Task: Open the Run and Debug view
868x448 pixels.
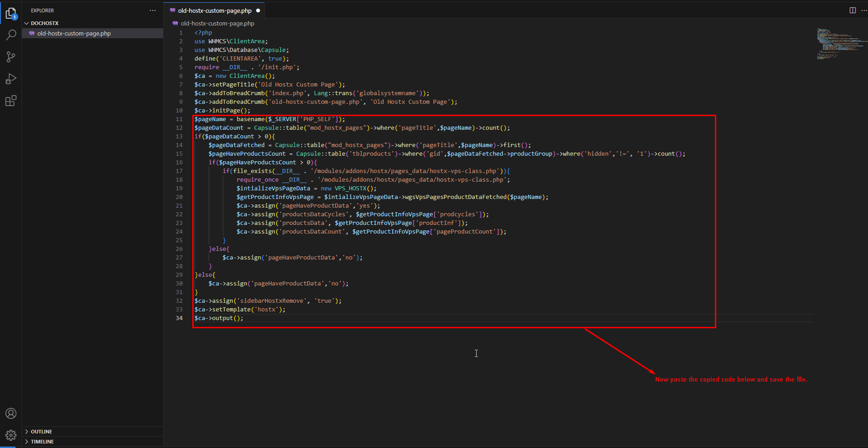Action: click(x=11, y=79)
